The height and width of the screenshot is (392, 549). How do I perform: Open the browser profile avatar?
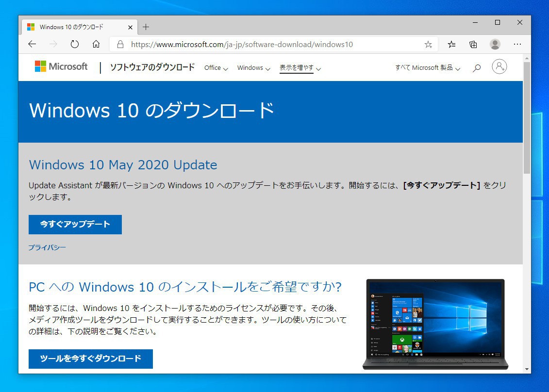tap(495, 44)
